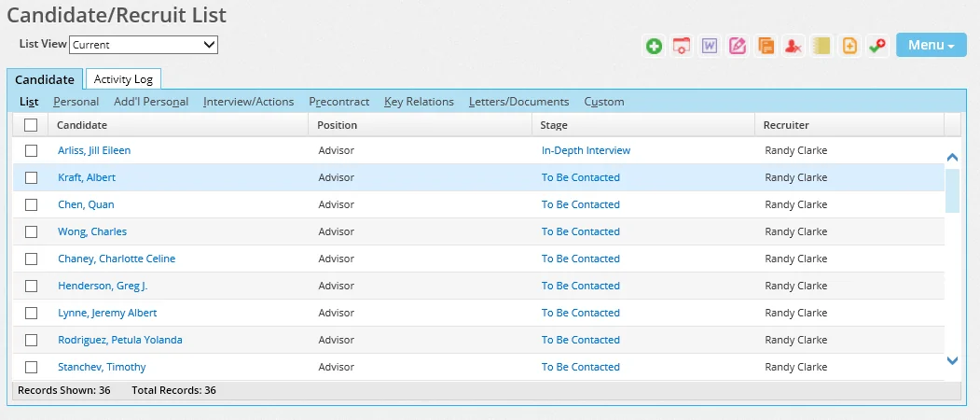This screenshot has height=420, width=980.
Task: Click the Records Shown: 36 text
Action: pos(64,390)
